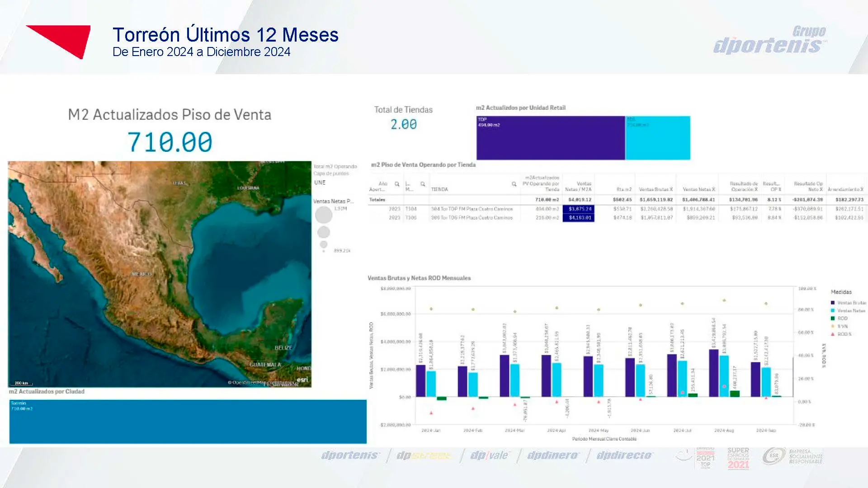Click the 710.00 KPI value
The height and width of the screenshot is (488, 868).
170,142
